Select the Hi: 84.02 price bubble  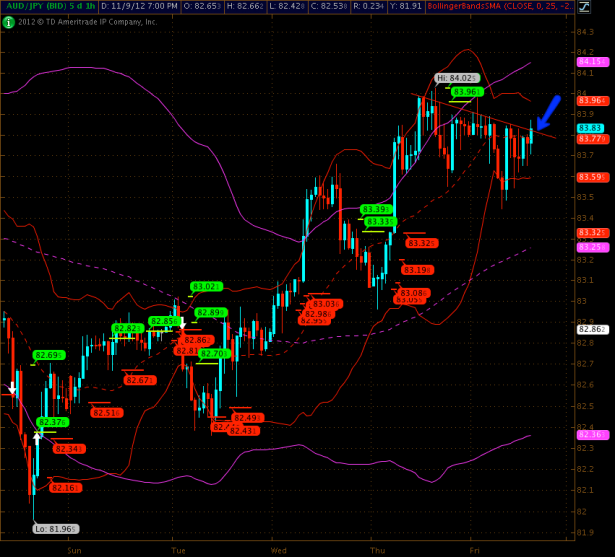[x=456, y=78]
